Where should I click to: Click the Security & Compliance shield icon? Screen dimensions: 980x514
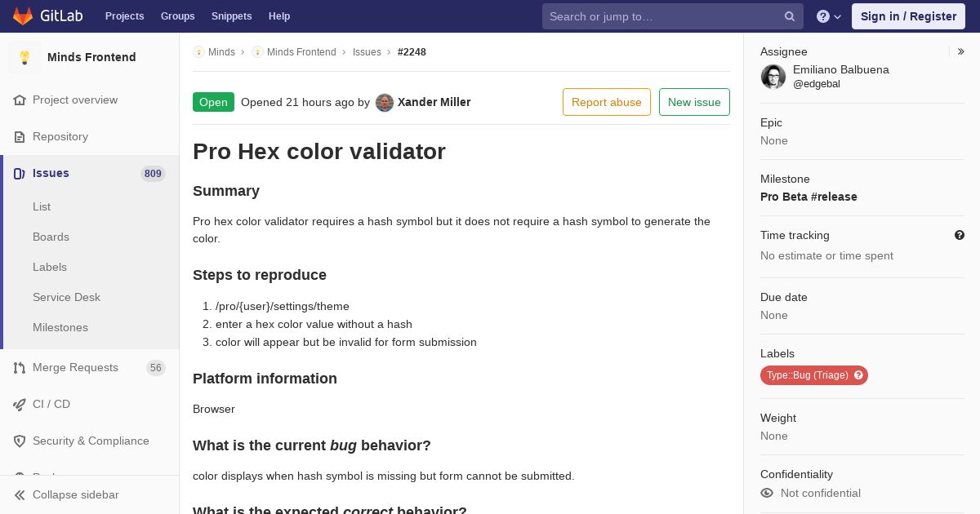pyautogui.click(x=20, y=441)
